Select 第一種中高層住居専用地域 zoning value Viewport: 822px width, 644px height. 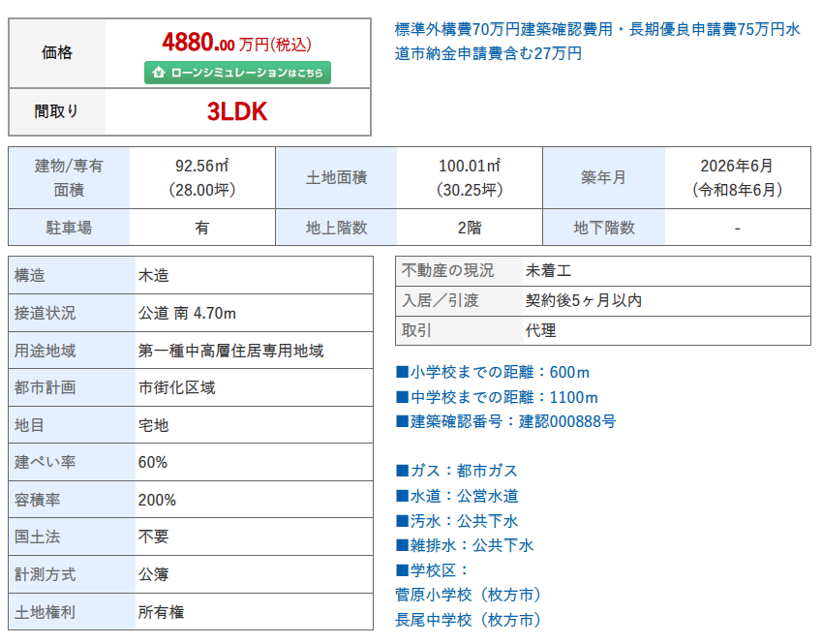231,351
